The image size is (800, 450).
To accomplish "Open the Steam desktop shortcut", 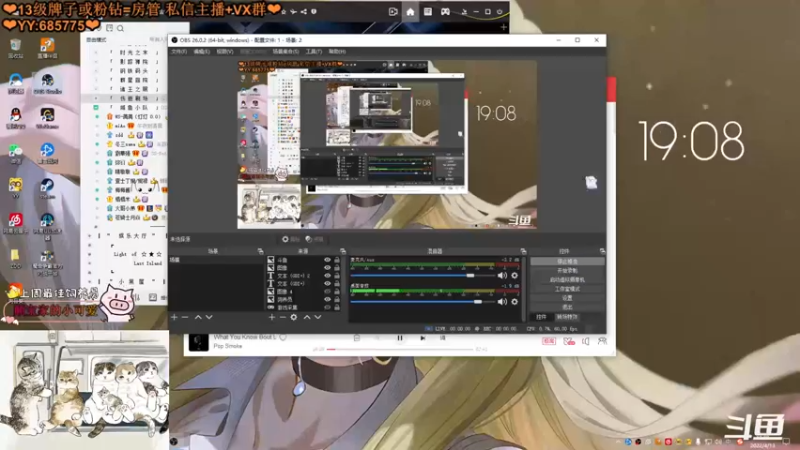I will click(47, 188).
